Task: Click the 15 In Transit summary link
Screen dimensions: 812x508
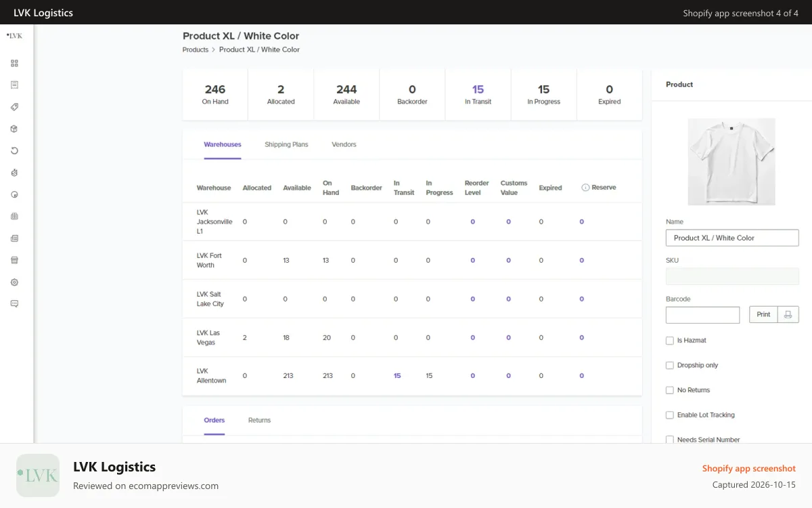Action: pyautogui.click(x=478, y=94)
